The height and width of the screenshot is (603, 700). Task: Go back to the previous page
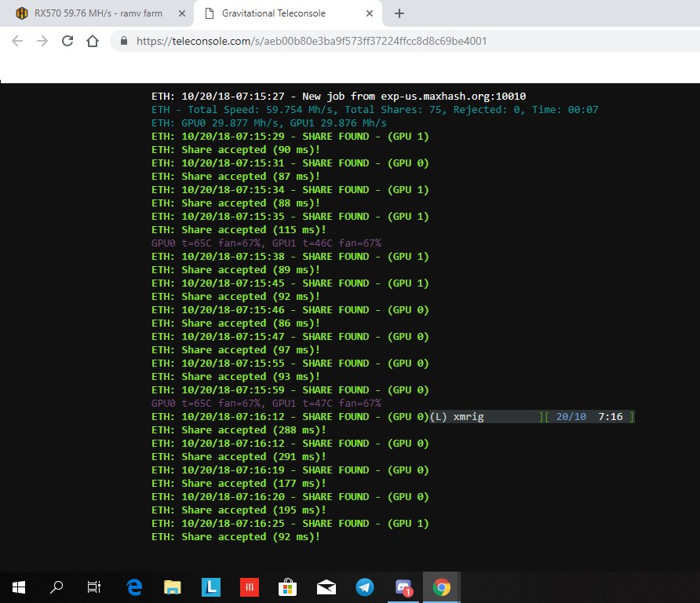pos(17,41)
